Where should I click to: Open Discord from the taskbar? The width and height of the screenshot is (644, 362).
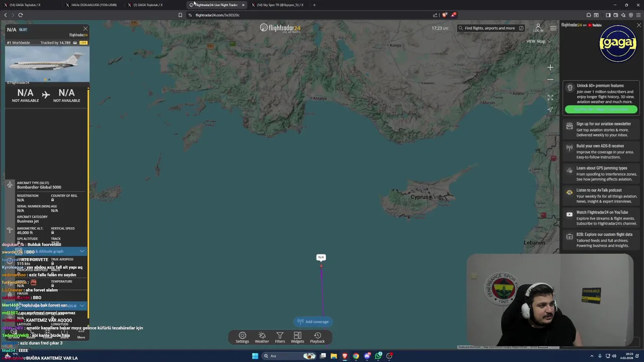tap(367, 356)
